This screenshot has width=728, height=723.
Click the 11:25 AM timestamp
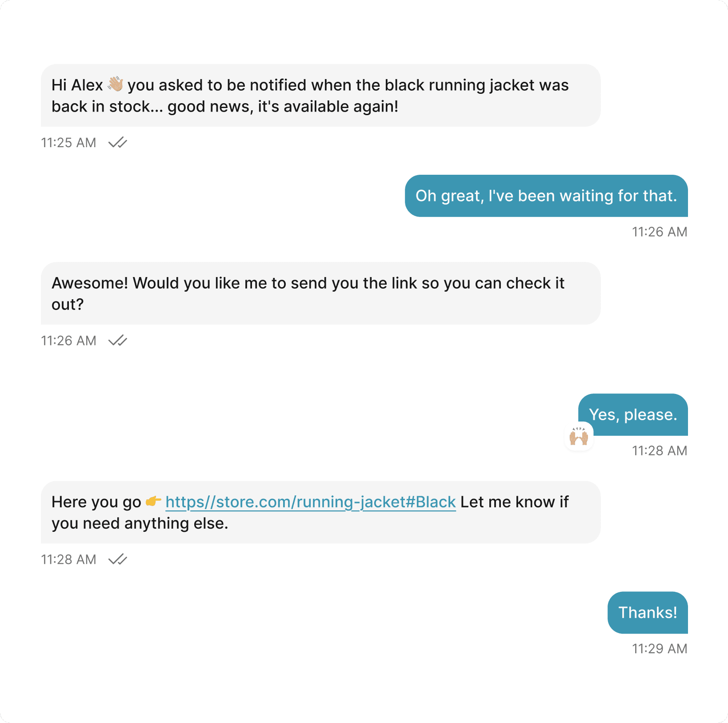68,143
